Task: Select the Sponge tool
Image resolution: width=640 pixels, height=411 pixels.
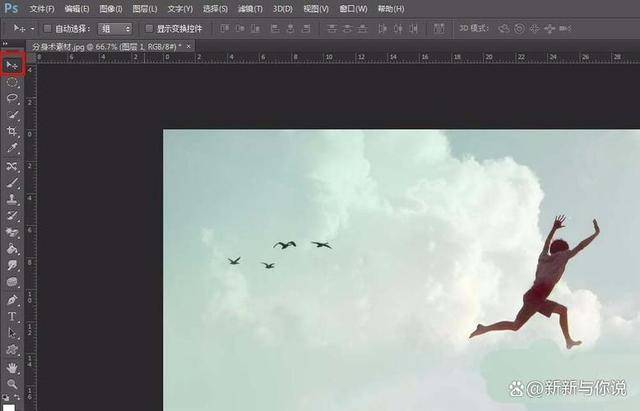Action: [x=12, y=282]
